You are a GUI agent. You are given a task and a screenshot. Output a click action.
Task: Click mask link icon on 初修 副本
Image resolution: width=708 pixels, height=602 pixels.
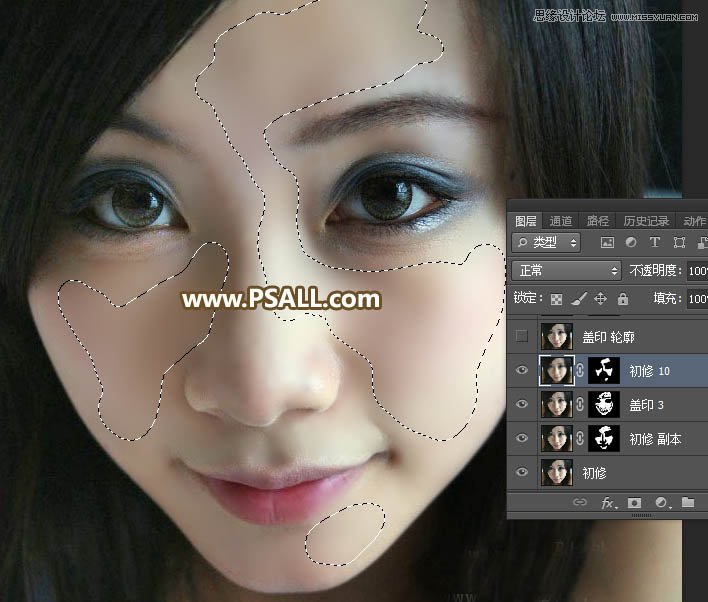coord(580,438)
